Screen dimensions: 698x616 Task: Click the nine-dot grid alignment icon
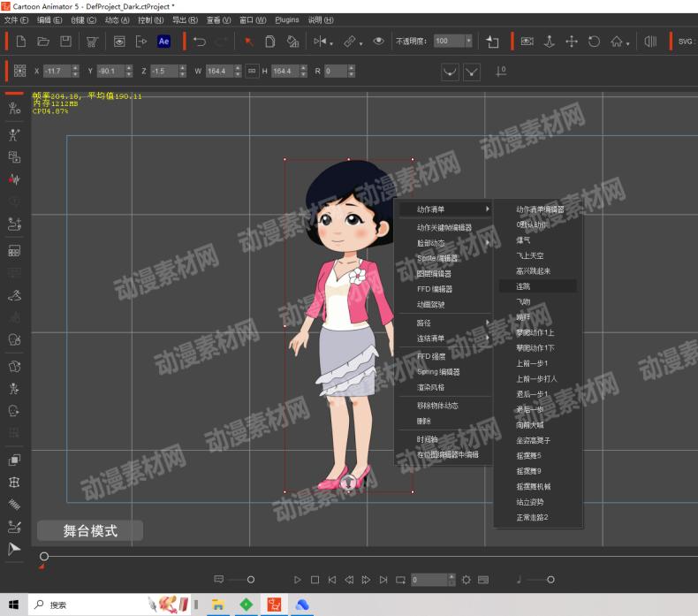click(x=20, y=71)
